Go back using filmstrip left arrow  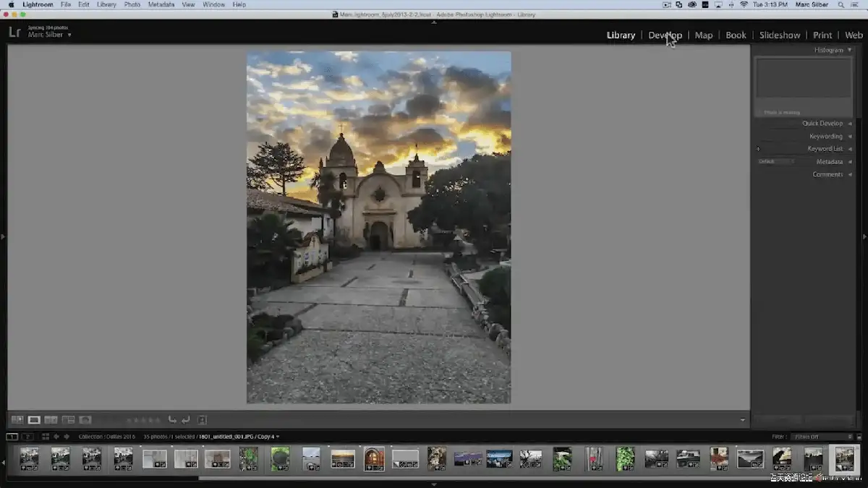pyautogui.click(x=56, y=437)
